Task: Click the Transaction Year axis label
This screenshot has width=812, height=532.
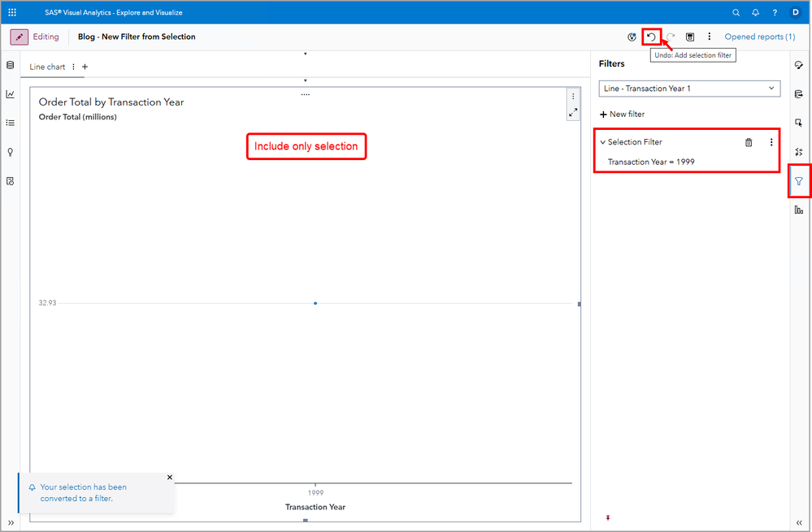Action: [x=315, y=507]
